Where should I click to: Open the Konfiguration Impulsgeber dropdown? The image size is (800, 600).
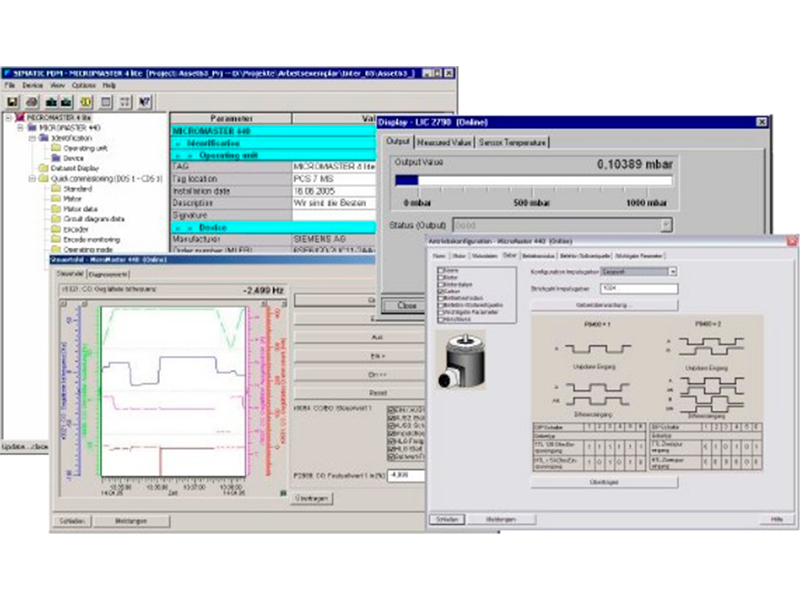(672, 272)
